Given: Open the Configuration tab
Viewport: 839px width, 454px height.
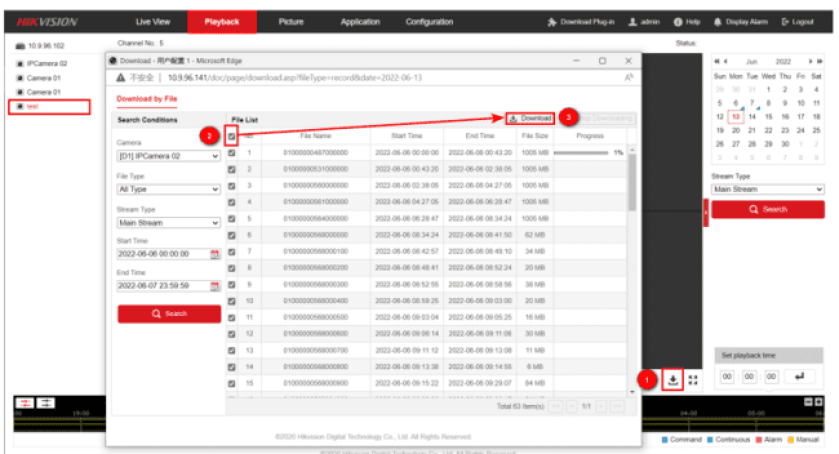Looking at the screenshot, I should (429, 21).
